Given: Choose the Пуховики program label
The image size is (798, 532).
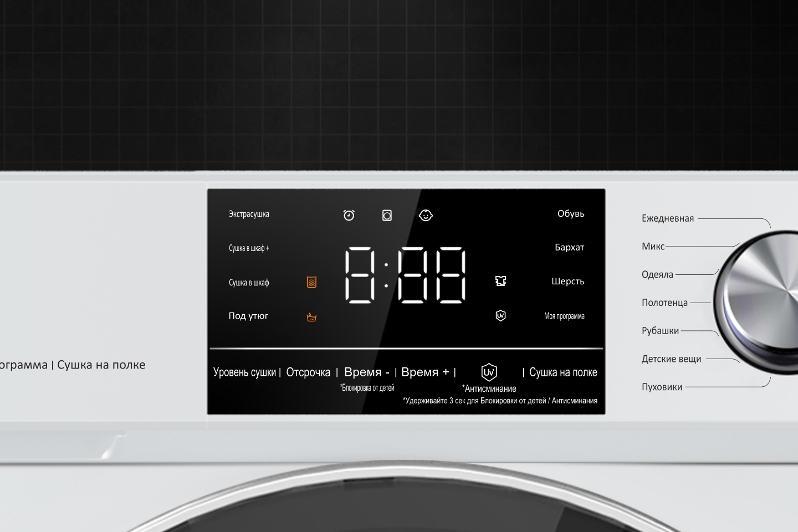Looking at the screenshot, I should point(662,387).
